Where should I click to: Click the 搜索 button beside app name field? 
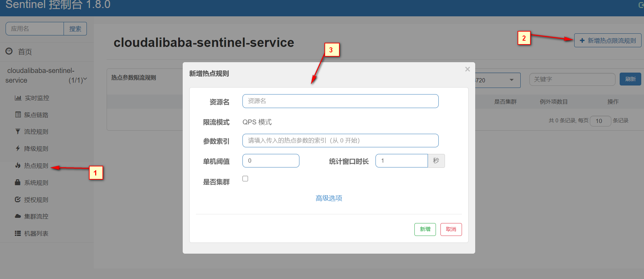coord(75,29)
